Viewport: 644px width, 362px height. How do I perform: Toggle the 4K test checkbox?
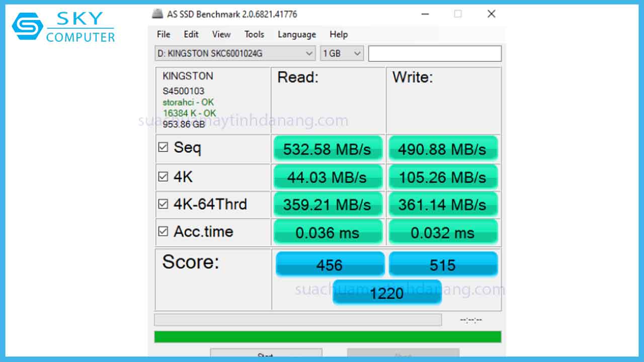click(163, 176)
